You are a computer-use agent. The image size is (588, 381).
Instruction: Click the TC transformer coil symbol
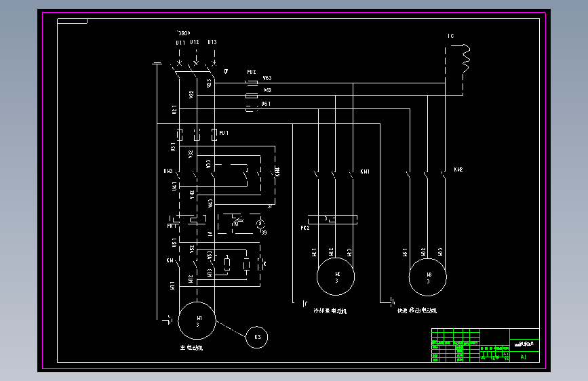465,58
